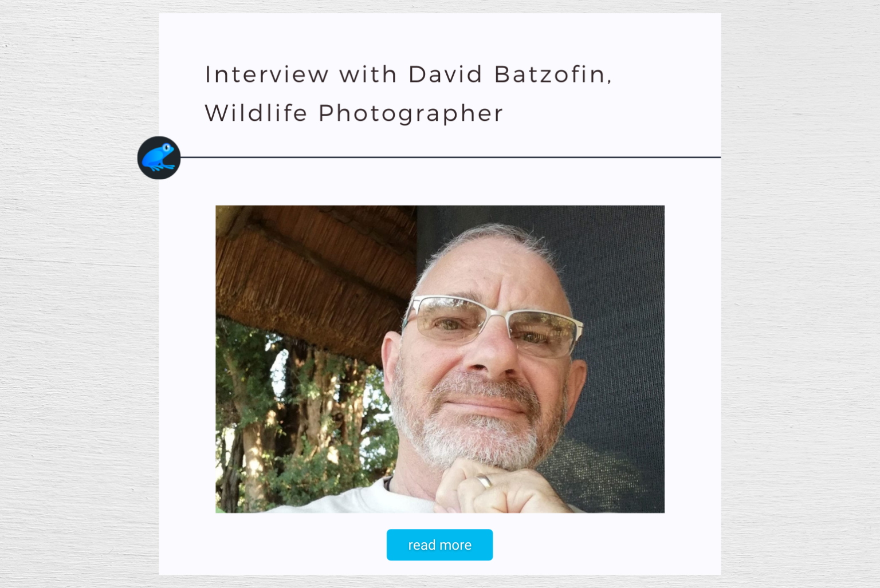Click the name 'David' in the post title
This screenshot has width=880, height=588.
446,74
